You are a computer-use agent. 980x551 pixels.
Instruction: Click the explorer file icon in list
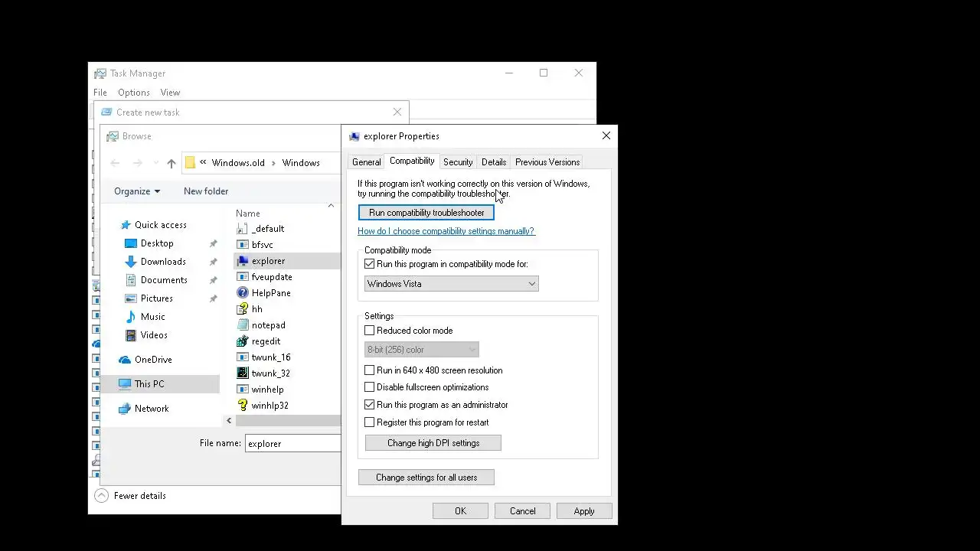pyautogui.click(x=243, y=261)
